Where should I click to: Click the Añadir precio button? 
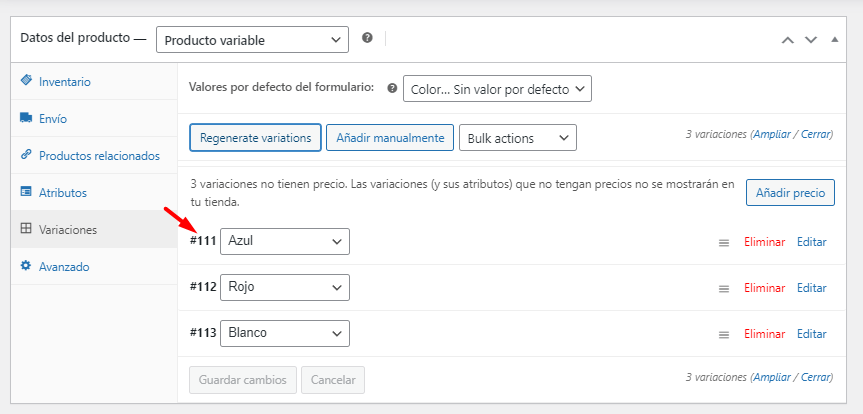790,193
